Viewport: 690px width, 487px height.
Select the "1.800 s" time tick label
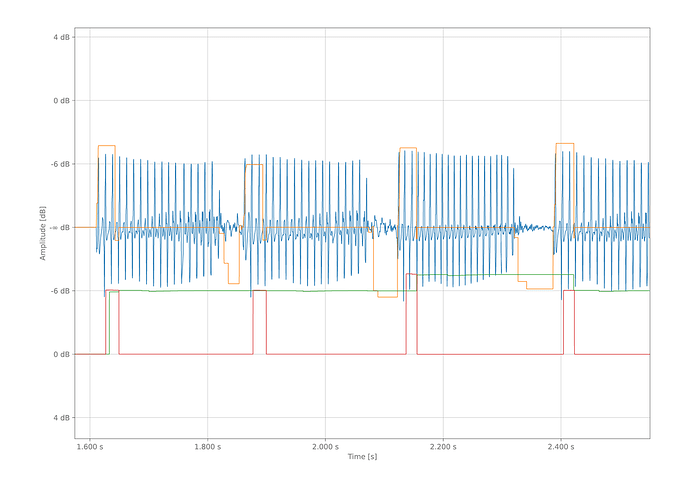pos(208,447)
